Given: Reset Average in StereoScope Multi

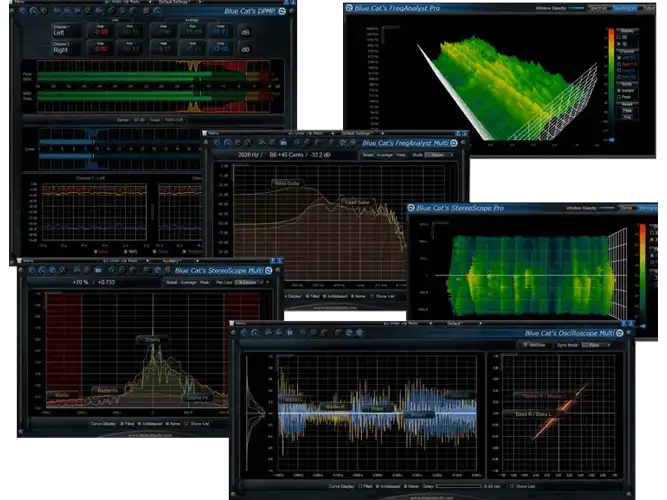Looking at the screenshot, I should (x=188, y=282).
